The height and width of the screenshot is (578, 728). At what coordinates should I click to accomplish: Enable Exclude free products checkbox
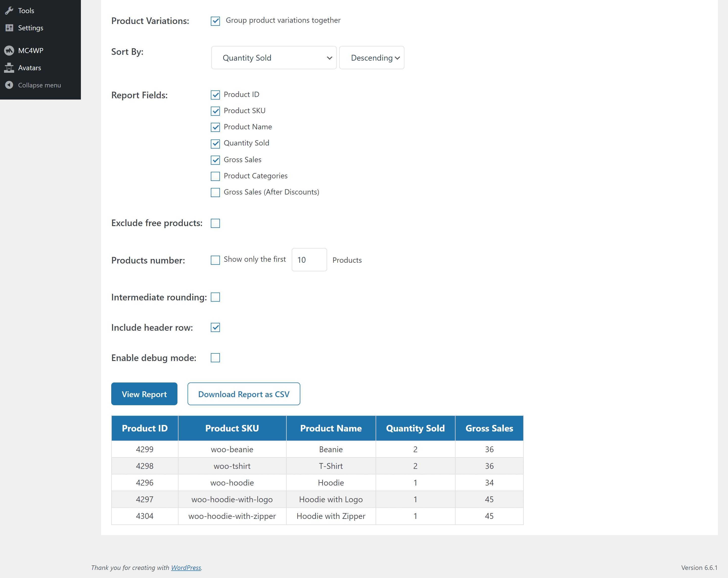pyautogui.click(x=215, y=223)
